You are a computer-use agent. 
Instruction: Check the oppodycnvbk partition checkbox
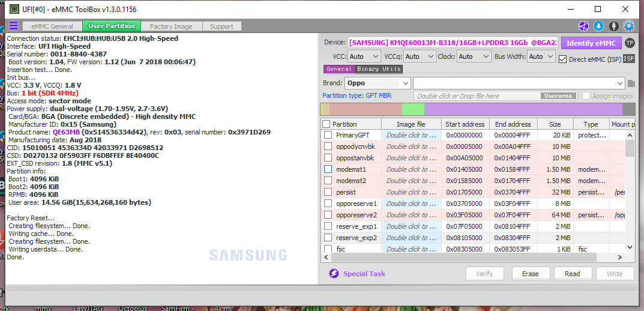point(328,146)
